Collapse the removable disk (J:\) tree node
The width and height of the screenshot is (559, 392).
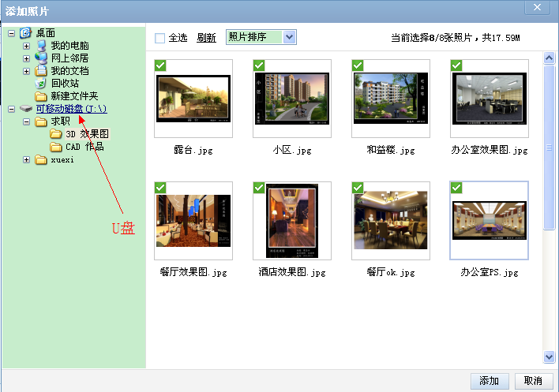click(x=11, y=109)
